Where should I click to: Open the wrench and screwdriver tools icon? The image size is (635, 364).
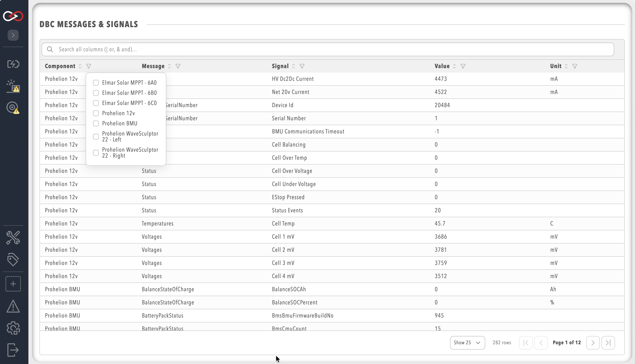13,238
